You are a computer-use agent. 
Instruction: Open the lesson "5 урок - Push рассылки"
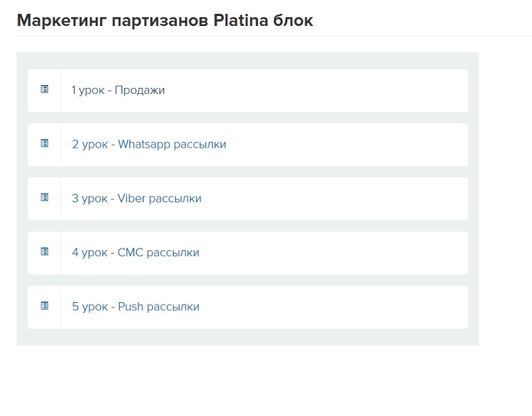point(135,307)
